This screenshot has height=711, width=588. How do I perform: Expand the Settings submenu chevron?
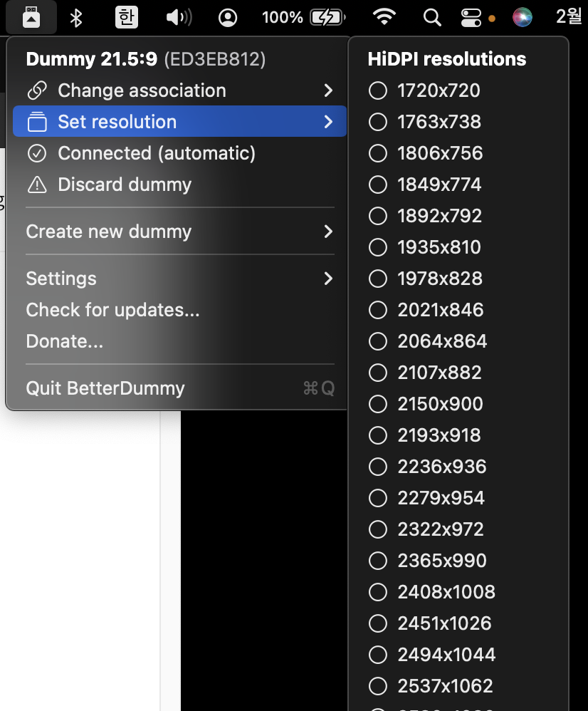328,279
